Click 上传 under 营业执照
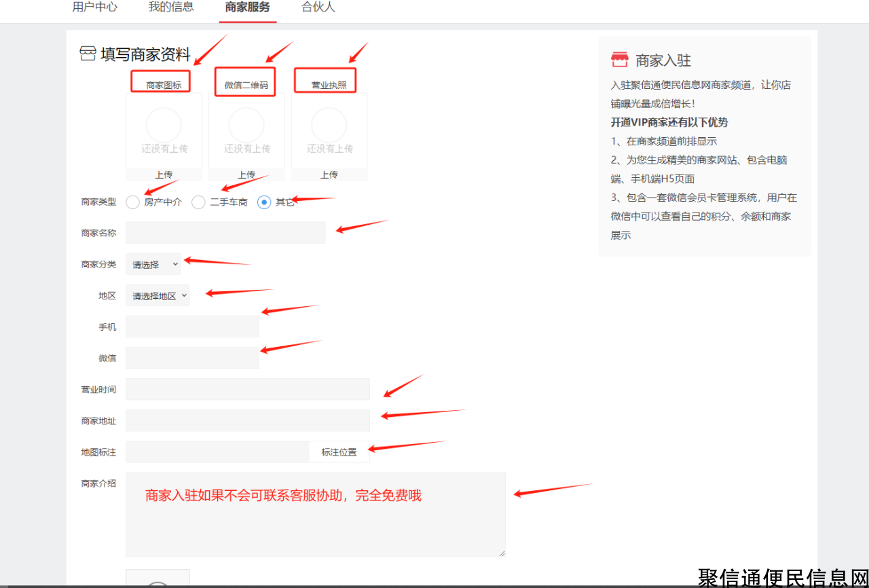The height and width of the screenshot is (588, 869). point(329,175)
